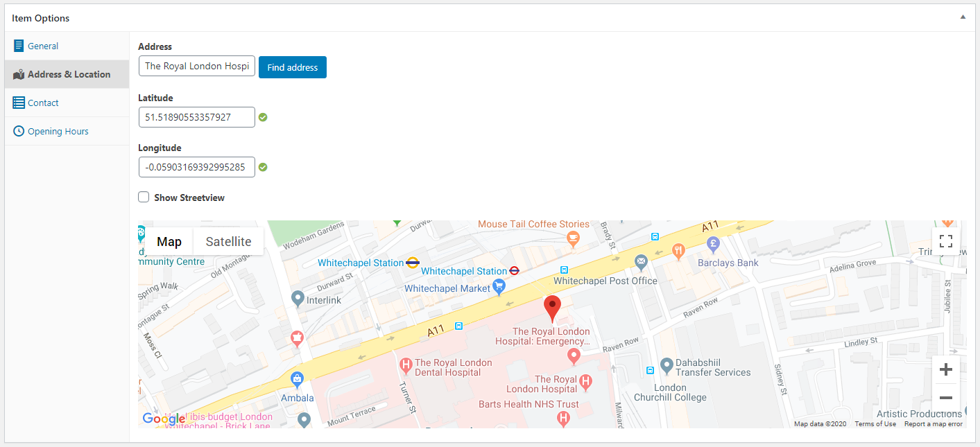Click the red location pin marker
Screen dimensions: 980x447
[x=552, y=307]
